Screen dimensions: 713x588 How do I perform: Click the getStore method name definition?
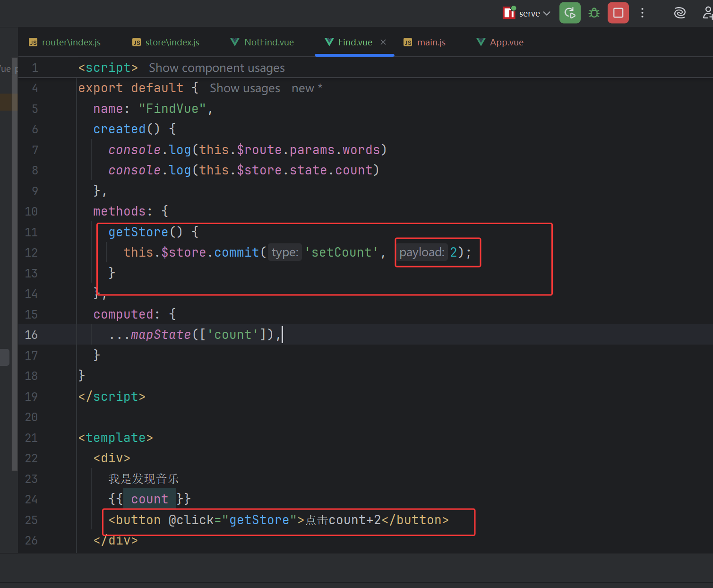click(x=138, y=232)
